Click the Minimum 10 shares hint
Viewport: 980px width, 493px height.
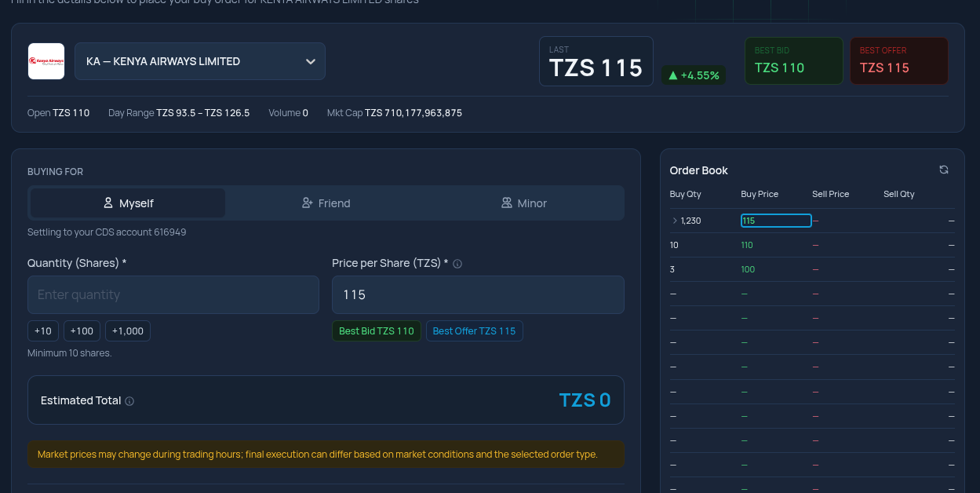pos(70,353)
